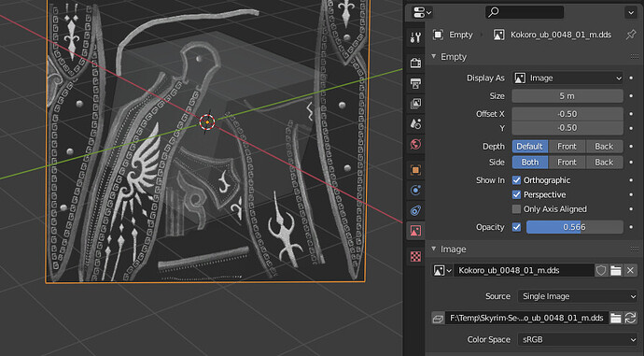Animate Opacity property dot
The height and width of the screenshot is (356, 644).
631,227
